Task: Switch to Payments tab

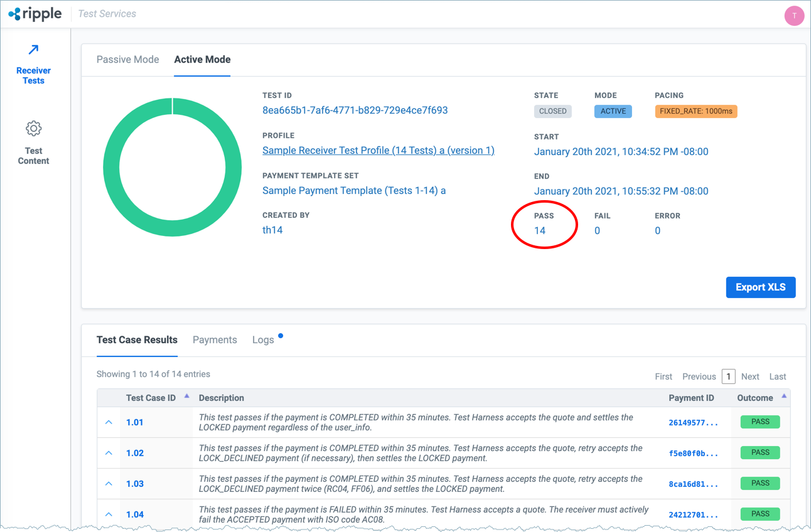Action: coord(215,340)
